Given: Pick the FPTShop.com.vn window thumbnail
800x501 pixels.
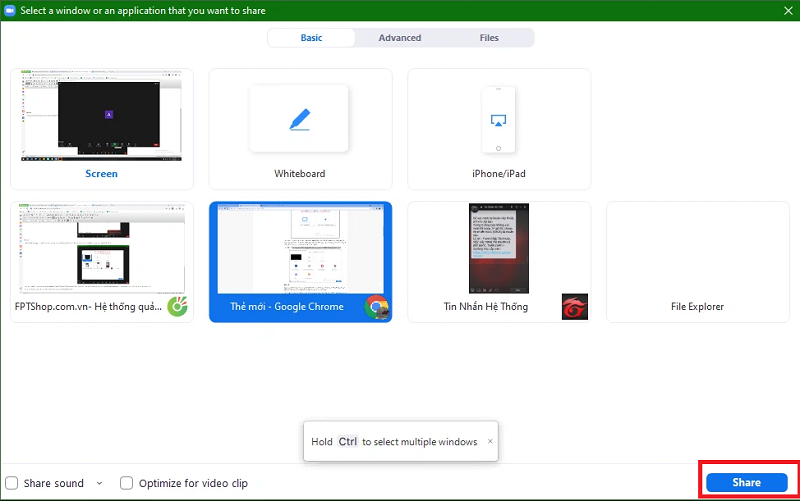Looking at the screenshot, I should coord(101,260).
